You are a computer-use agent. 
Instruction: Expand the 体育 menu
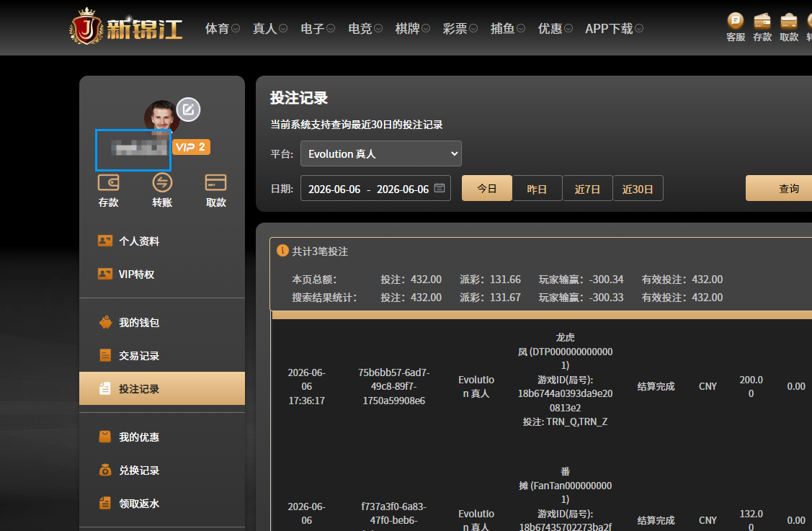pyautogui.click(x=222, y=29)
